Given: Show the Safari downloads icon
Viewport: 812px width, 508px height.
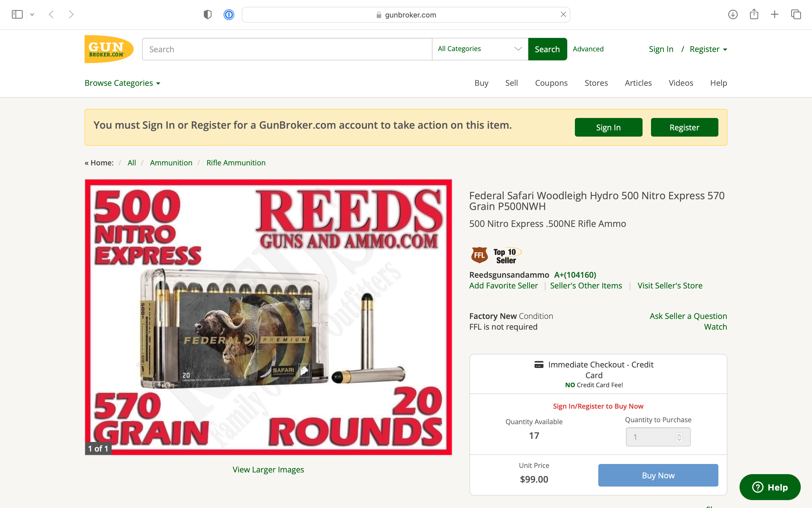Looking at the screenshot, I should pos(733,14).
